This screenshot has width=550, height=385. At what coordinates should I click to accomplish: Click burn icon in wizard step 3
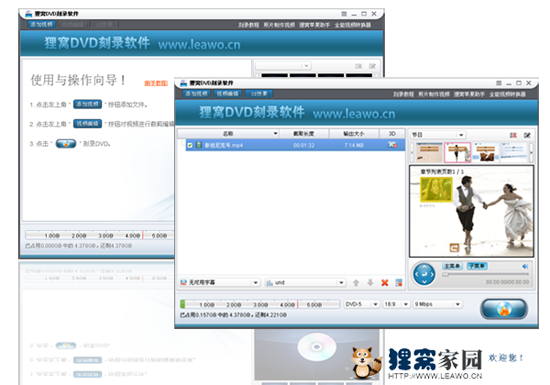[66, 144]
